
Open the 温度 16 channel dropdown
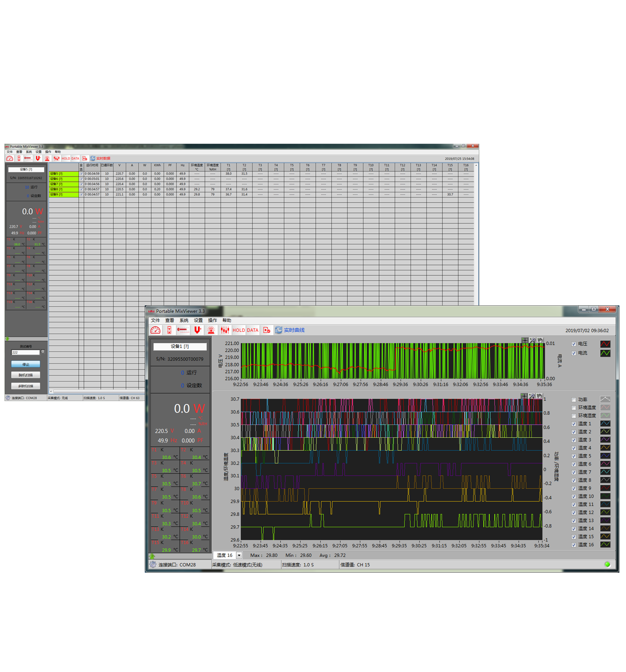[239, 555]
